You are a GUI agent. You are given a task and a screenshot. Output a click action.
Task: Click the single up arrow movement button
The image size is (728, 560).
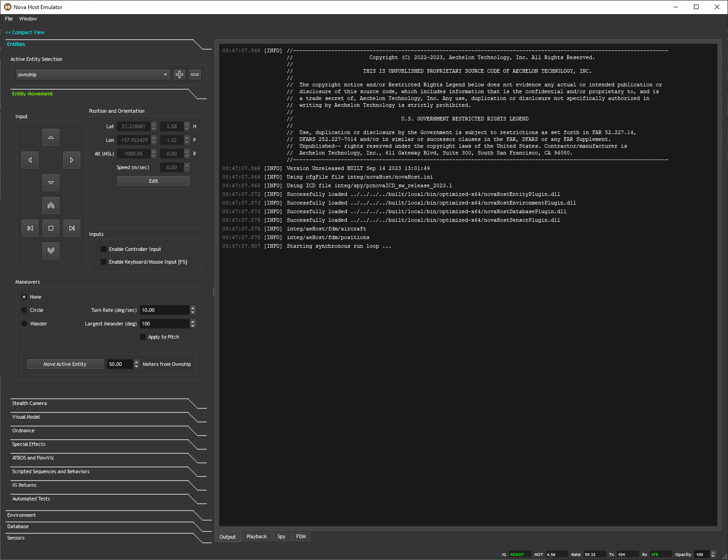(x=51, y=137)
